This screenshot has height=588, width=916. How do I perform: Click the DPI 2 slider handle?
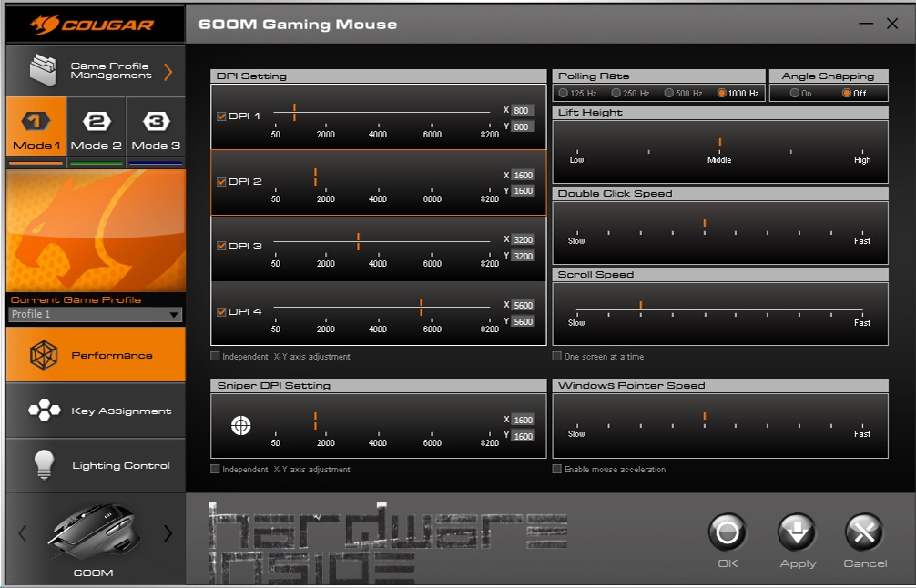315,177
